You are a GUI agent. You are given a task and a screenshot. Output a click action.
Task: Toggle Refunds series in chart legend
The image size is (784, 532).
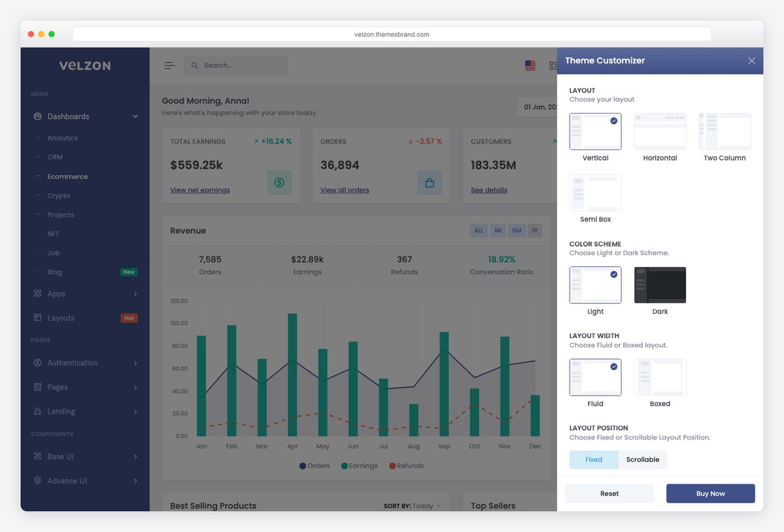pyautogui.click(x=406, y=466)
